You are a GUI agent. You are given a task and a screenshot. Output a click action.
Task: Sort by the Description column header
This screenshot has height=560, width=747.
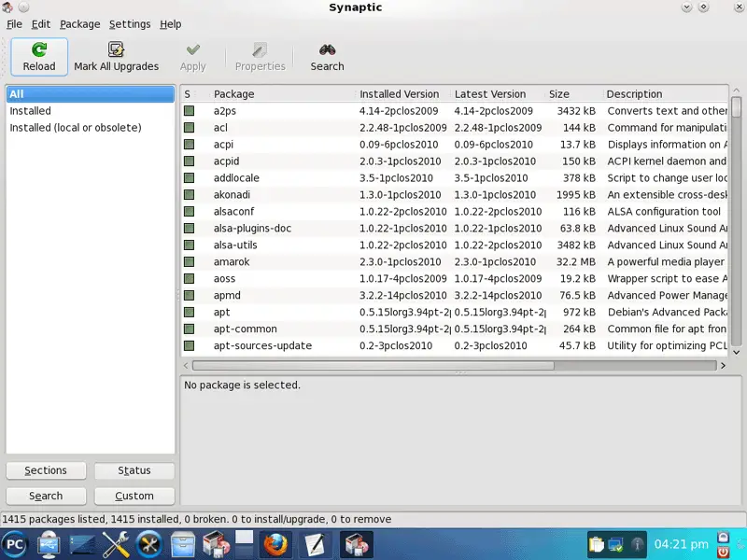tap(666, 94)
